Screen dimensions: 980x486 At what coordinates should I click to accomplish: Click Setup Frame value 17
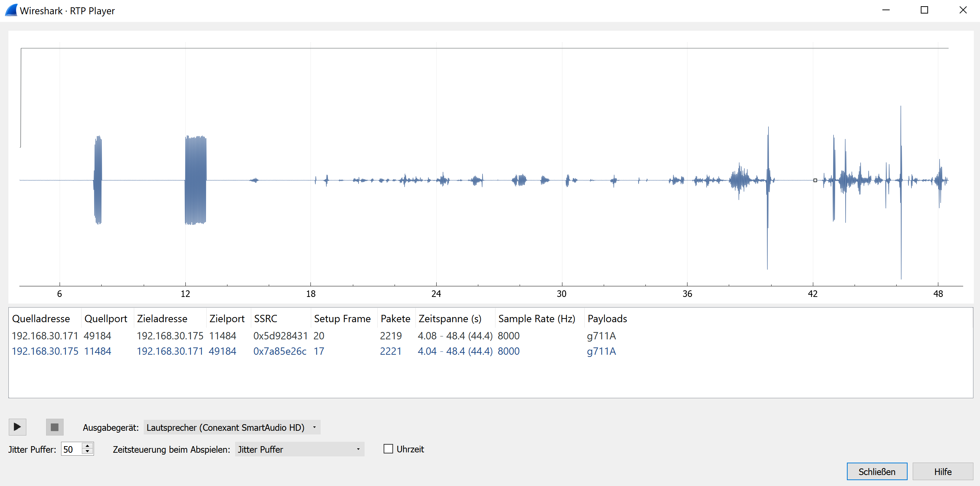319,351
